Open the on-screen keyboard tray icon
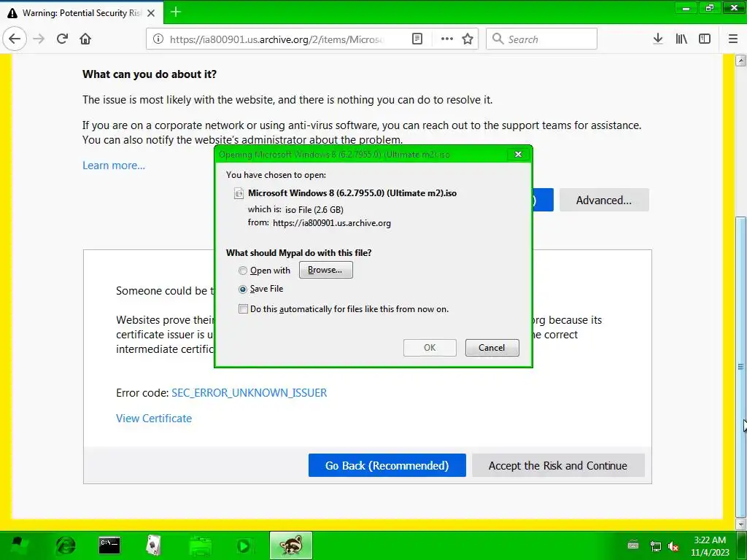 pos(633,545)
